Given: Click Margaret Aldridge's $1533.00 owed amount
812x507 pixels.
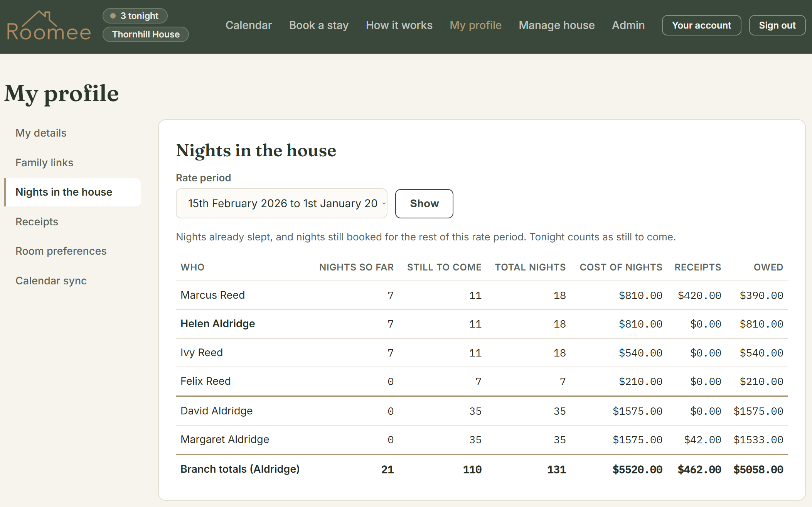Looking at the screenshot, I should (758, 440).
